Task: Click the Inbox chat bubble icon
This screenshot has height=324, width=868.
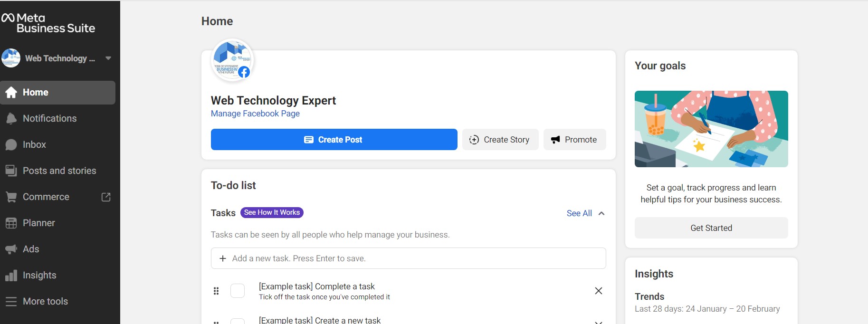Action: [x=11, y=144]
